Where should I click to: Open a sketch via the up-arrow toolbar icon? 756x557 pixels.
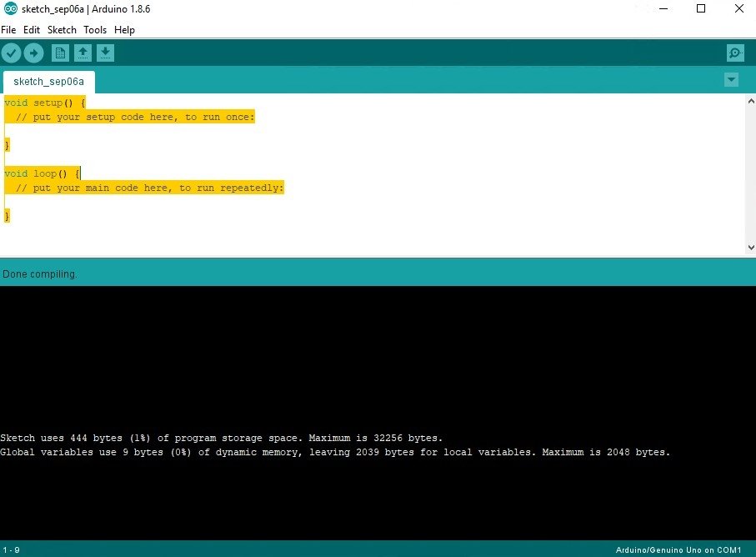coord(83,53)
